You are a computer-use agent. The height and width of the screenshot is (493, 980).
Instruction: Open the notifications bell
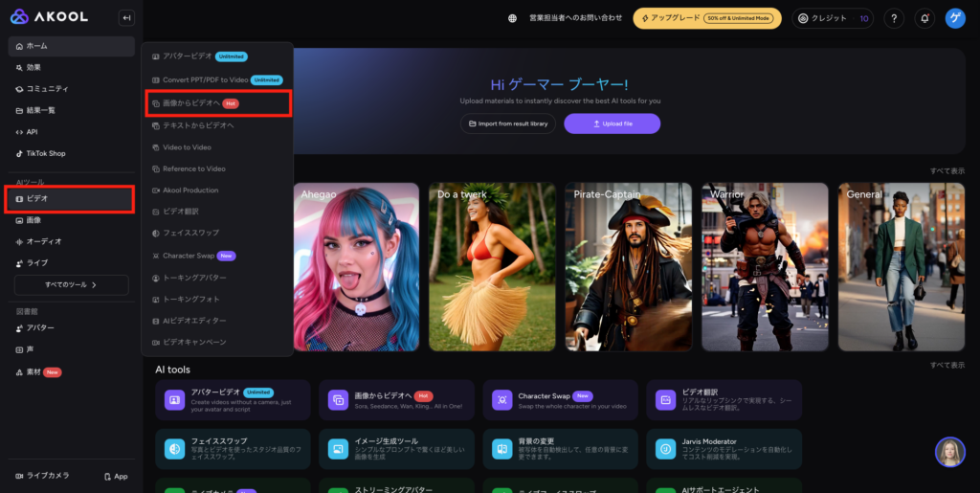[924, 19]
